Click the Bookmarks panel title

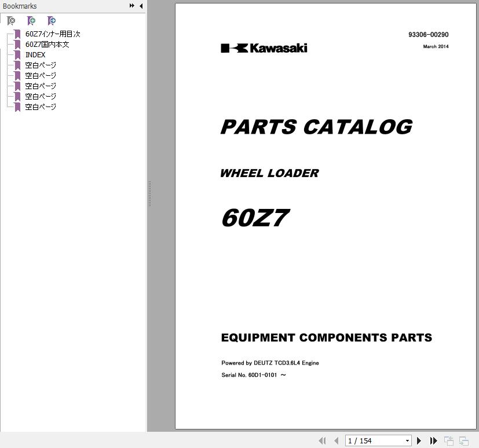point(20,6)
